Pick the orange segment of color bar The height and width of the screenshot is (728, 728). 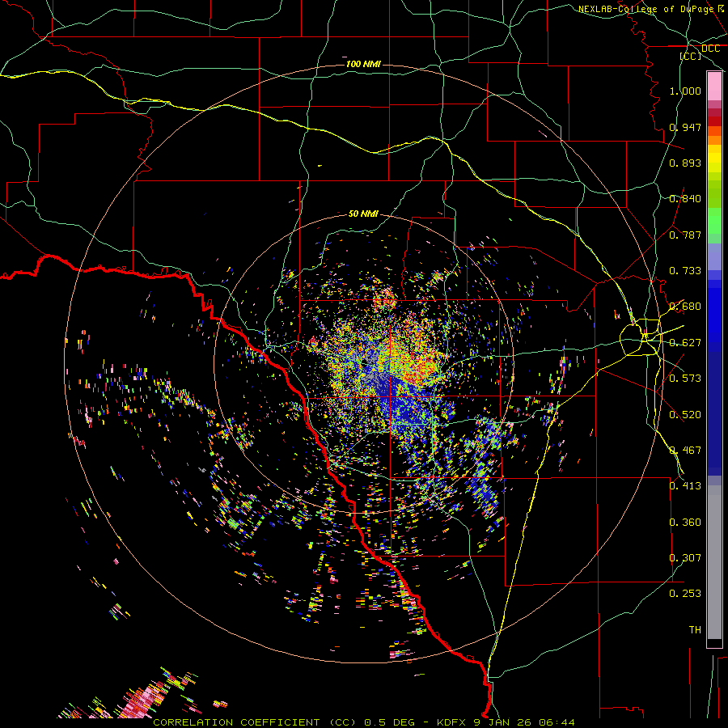tap(714, 140)
